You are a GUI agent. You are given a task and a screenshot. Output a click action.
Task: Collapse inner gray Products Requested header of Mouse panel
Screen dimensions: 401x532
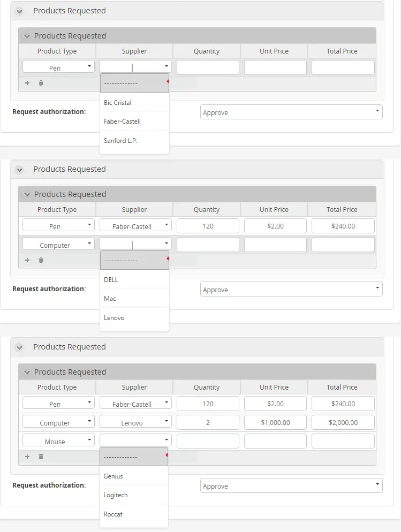pos(26,372)
